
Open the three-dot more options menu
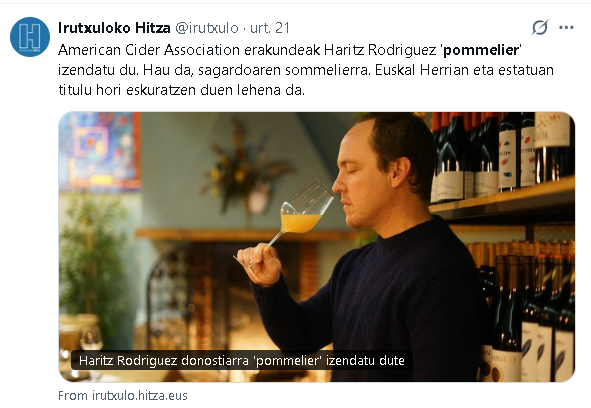[566, 28]
